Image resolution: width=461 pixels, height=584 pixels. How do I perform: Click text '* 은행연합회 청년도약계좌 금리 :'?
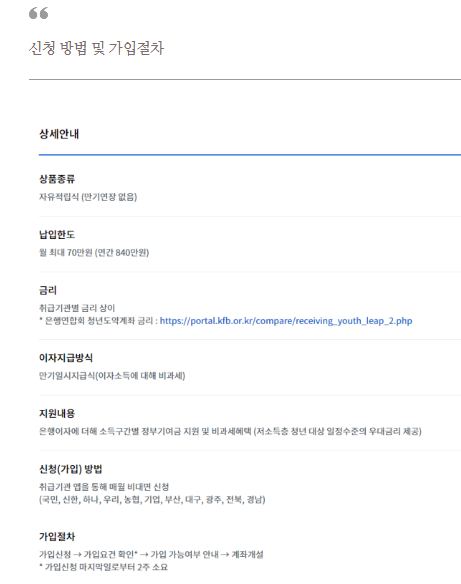point(98,321)
